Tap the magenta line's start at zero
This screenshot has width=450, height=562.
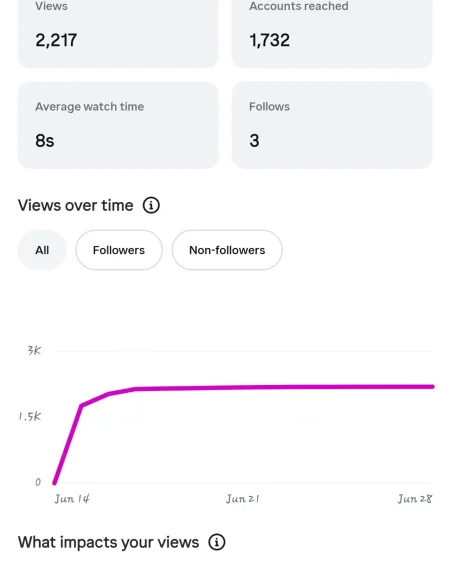coord(55,482)
